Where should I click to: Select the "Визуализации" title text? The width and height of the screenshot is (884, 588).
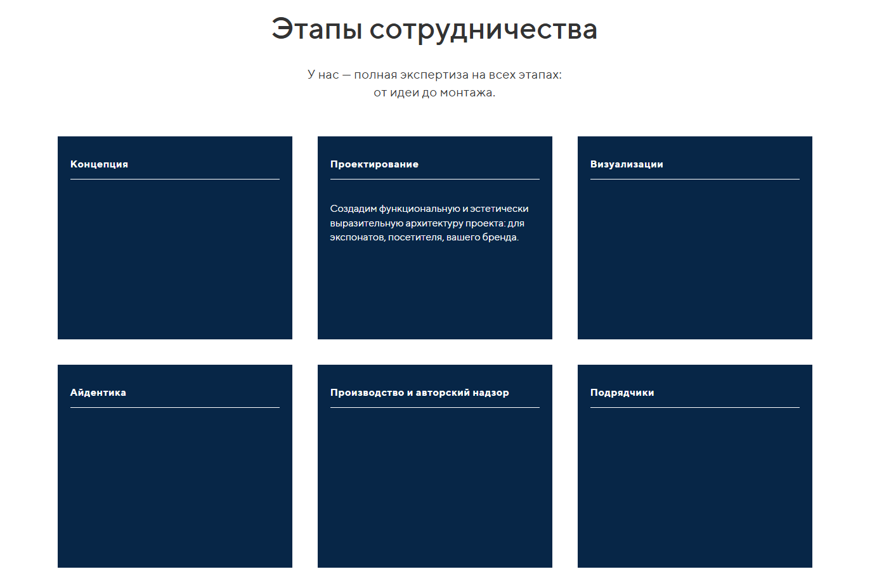[627, 164]
